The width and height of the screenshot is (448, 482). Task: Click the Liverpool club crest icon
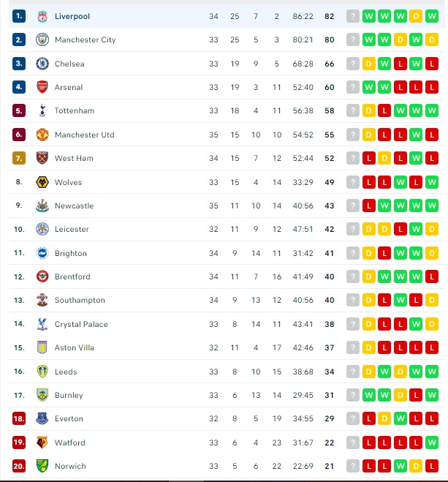42,16
